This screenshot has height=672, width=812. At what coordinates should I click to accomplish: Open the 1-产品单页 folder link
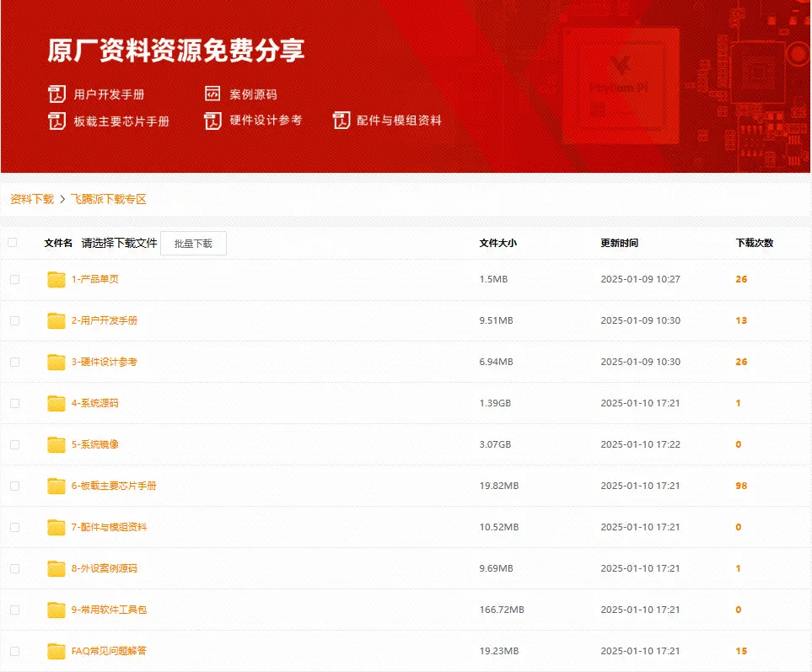pos(94,279)
